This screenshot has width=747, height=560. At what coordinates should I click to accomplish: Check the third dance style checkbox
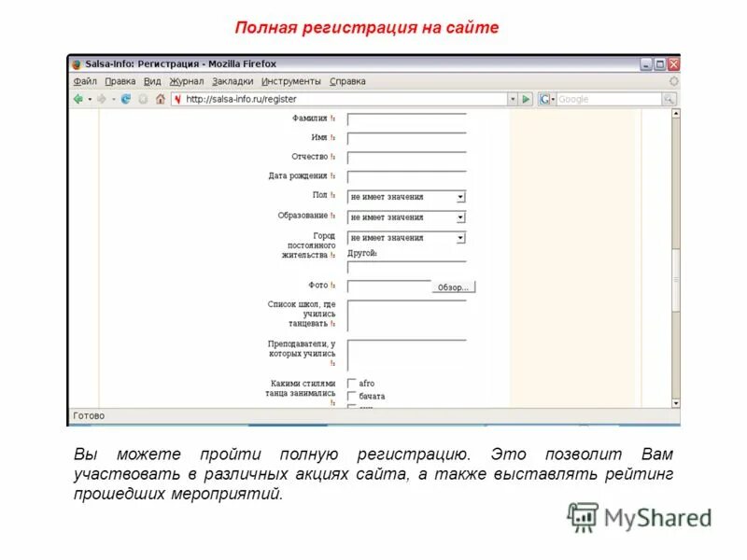[351, 406]
